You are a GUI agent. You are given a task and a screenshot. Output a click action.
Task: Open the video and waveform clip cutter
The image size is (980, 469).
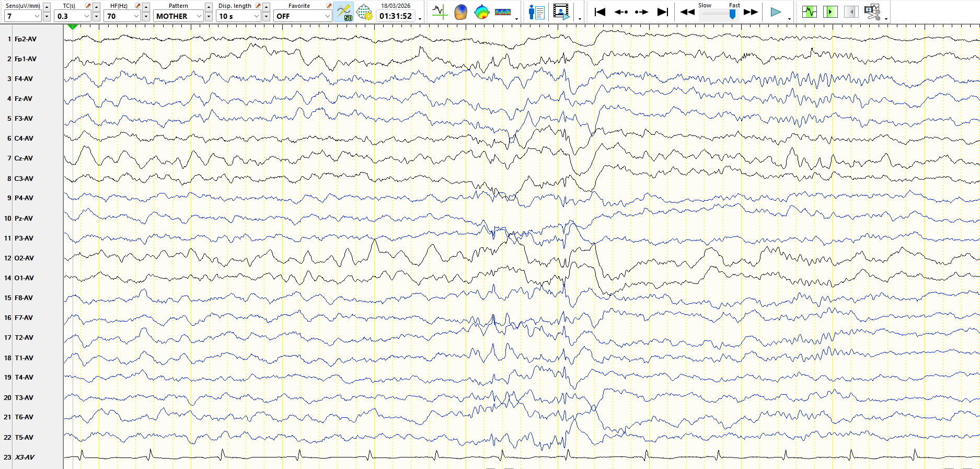pos(872,12)
